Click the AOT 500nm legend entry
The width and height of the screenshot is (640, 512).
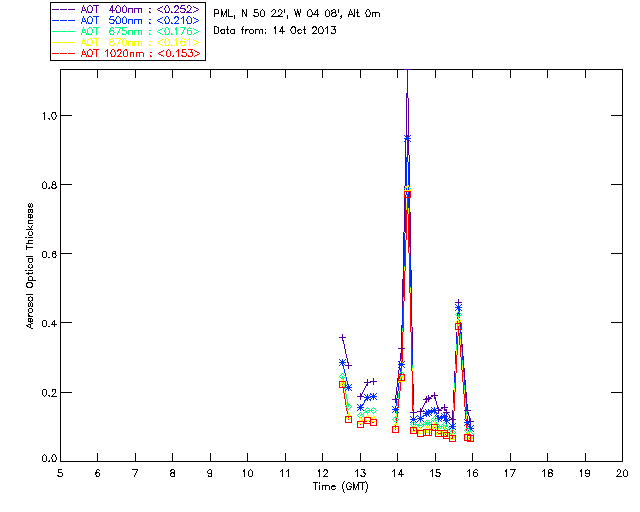(x=127, y=20)
